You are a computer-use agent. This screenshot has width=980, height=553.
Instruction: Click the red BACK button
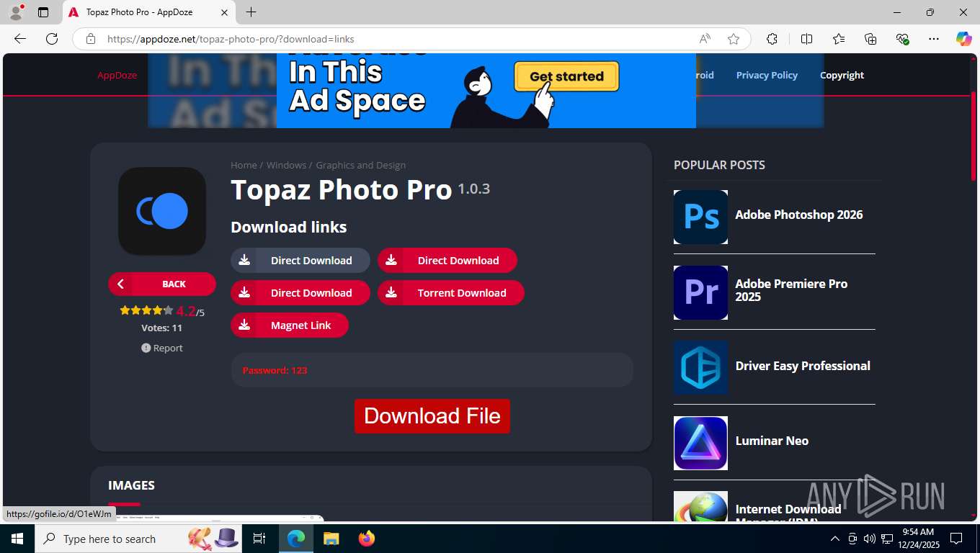click(162, 284)
